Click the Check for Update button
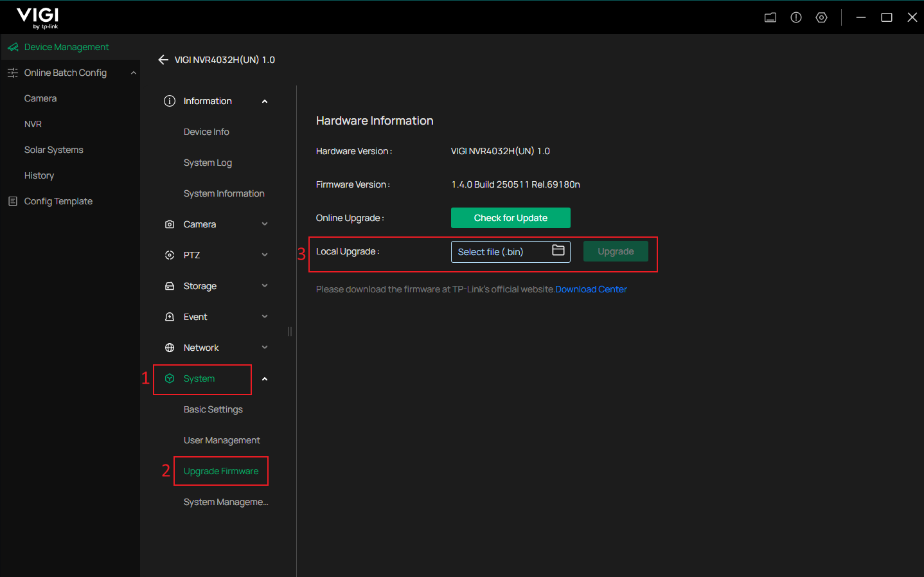The height and width of the screenshot is (577, 924). pyautogui.click(x=510, y=218)
